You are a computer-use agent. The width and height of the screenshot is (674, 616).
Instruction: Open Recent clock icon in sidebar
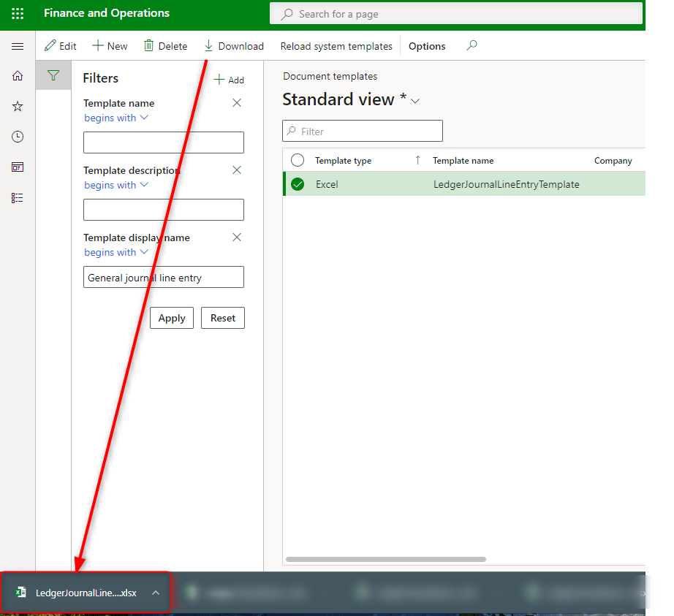coord(18,137)
